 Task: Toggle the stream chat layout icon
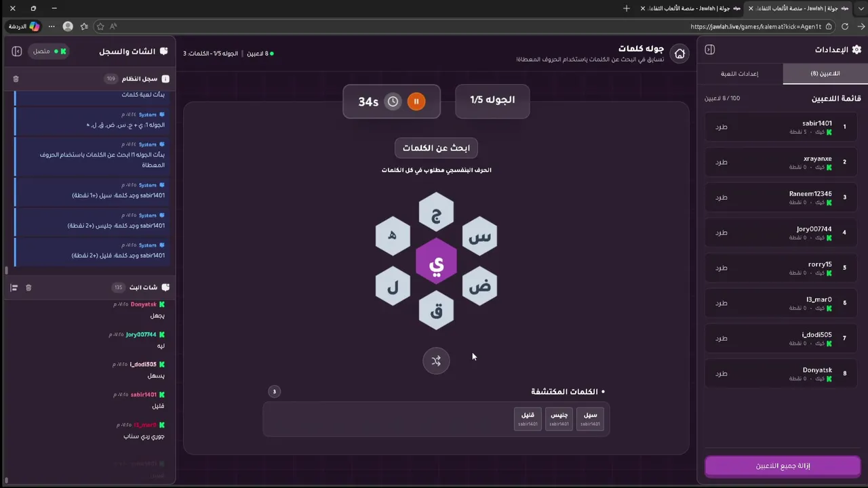tap(14, 287)
